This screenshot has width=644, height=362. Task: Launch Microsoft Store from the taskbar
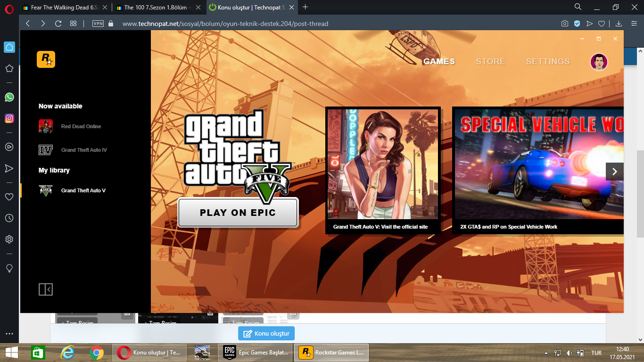38,352
